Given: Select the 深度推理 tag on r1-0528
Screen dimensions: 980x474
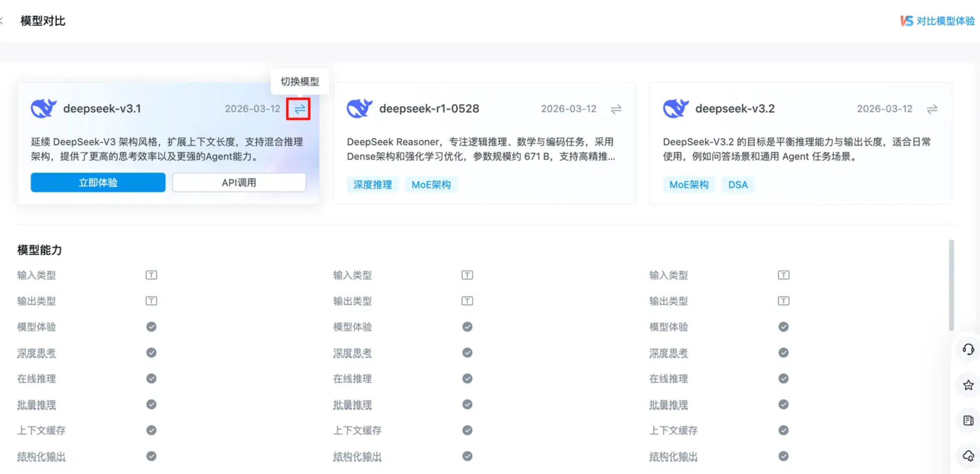Looking at the screenshot, I should point(372,185).
